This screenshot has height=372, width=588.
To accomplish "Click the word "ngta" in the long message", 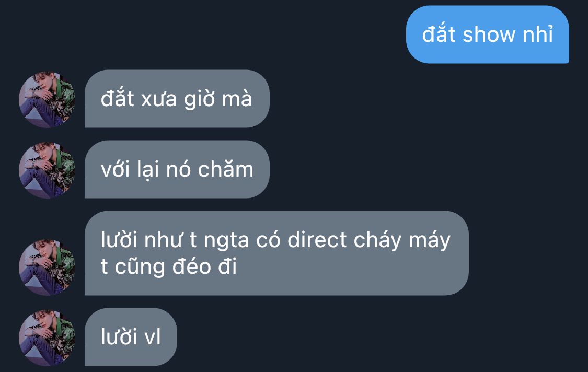I will pos(226,240).
